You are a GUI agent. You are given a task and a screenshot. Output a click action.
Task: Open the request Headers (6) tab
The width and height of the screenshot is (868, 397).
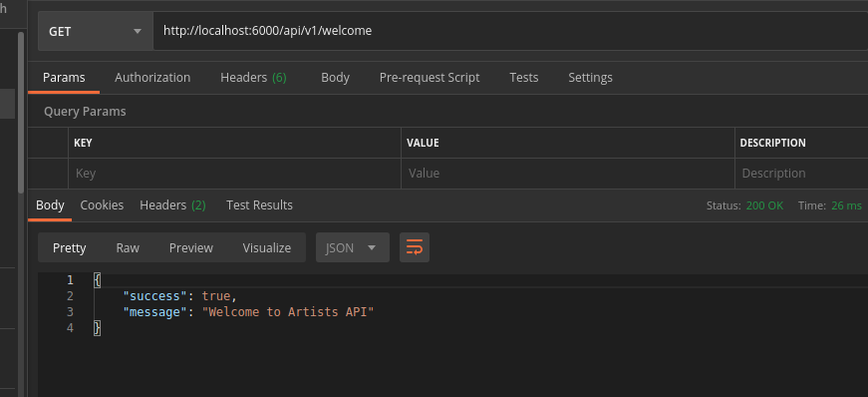pyautogui.click(x=253, y=78)
